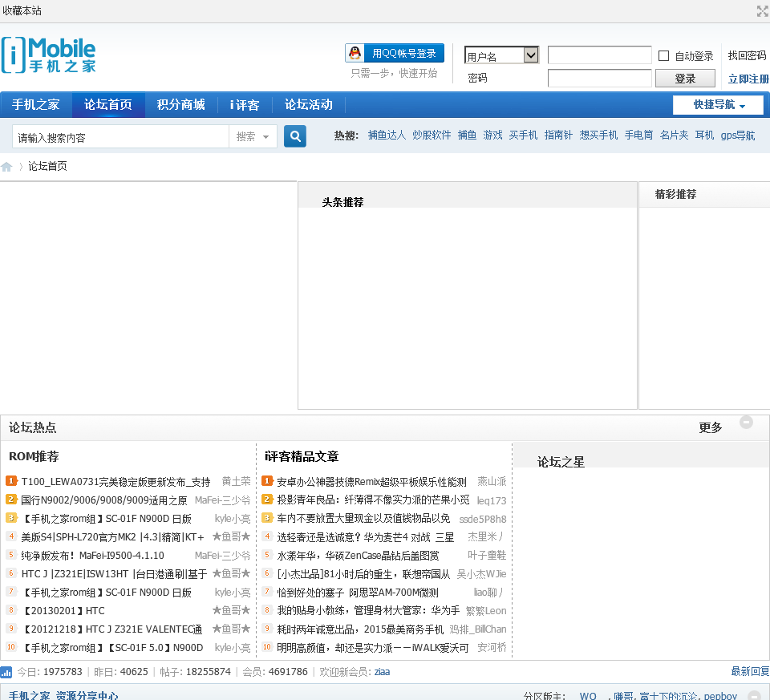Screen dimensions: 770x700
Task: Click the 最新回复 link
Action: pyautogui.click(x=750, y=671)
